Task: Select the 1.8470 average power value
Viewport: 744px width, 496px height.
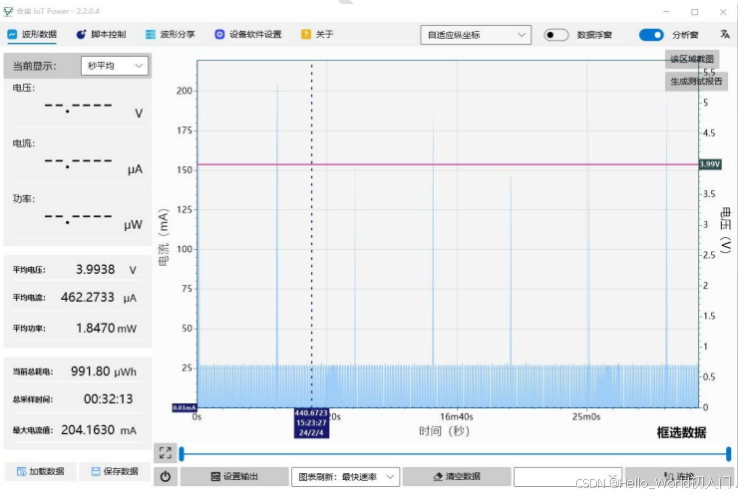Action: 95,328
